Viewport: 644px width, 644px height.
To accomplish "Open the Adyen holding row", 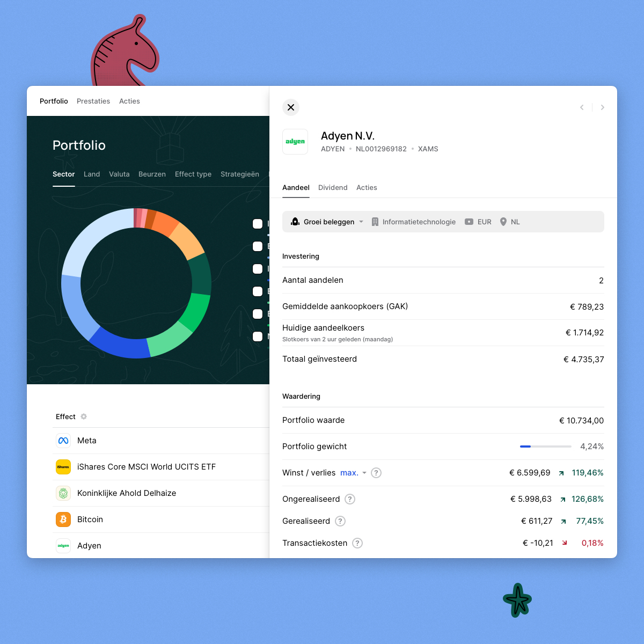I will pos(161,546).
